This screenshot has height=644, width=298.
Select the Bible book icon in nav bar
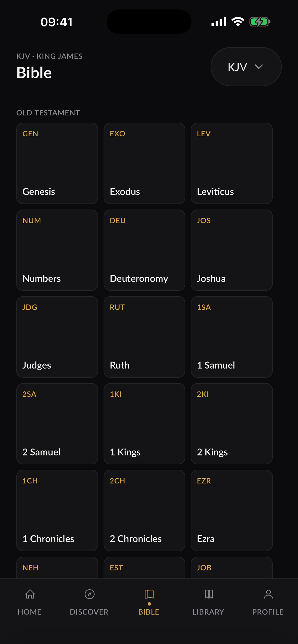[x=149, y=594]
